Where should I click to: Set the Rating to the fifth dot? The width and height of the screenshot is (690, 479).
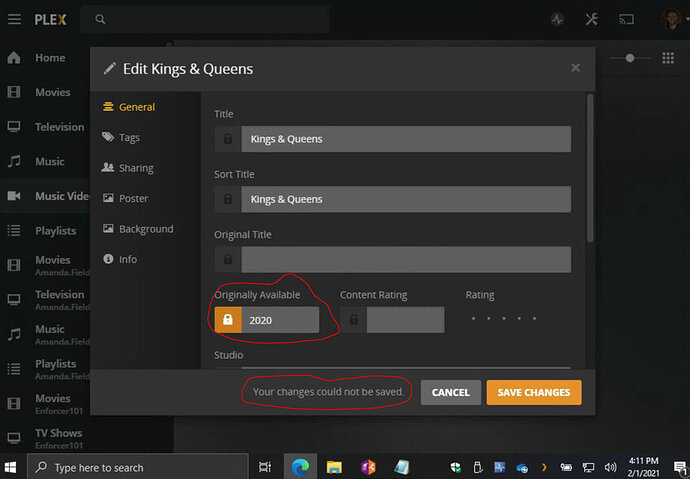point(534,318)
